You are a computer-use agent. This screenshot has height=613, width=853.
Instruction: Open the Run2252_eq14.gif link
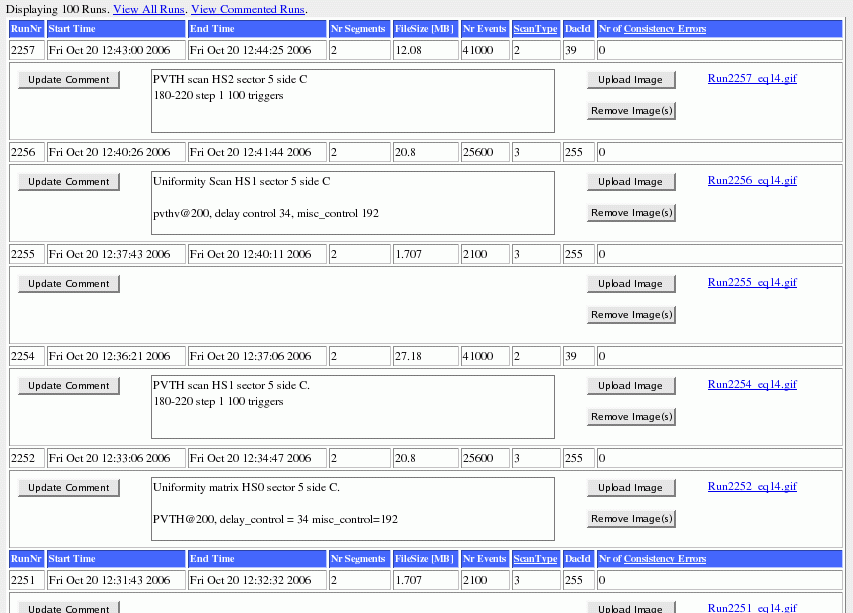pos(752,486)
